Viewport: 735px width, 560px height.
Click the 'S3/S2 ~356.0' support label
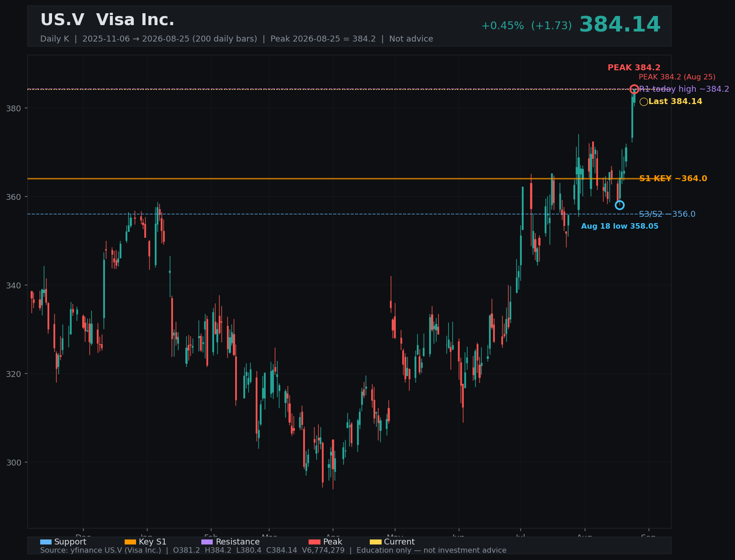667,214
